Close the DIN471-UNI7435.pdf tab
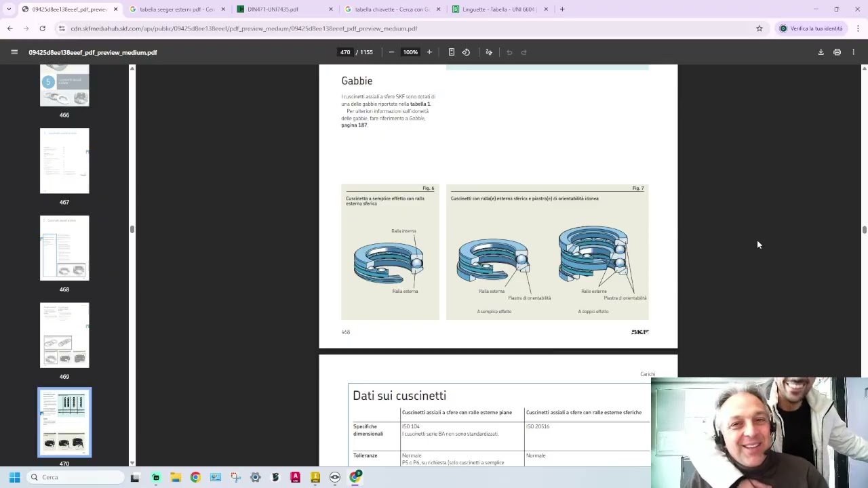The image size is (868, 488). point(331,9)
